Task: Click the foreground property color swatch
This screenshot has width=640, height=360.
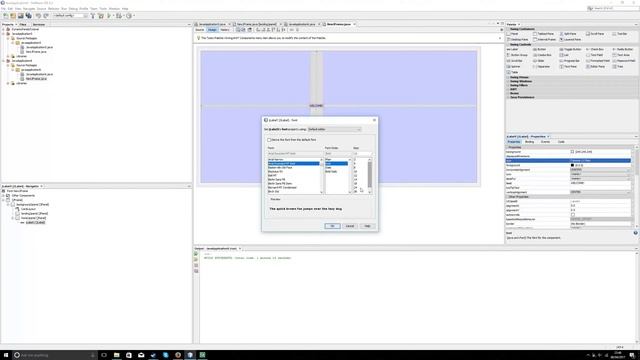Action: (x=573, y=165)
